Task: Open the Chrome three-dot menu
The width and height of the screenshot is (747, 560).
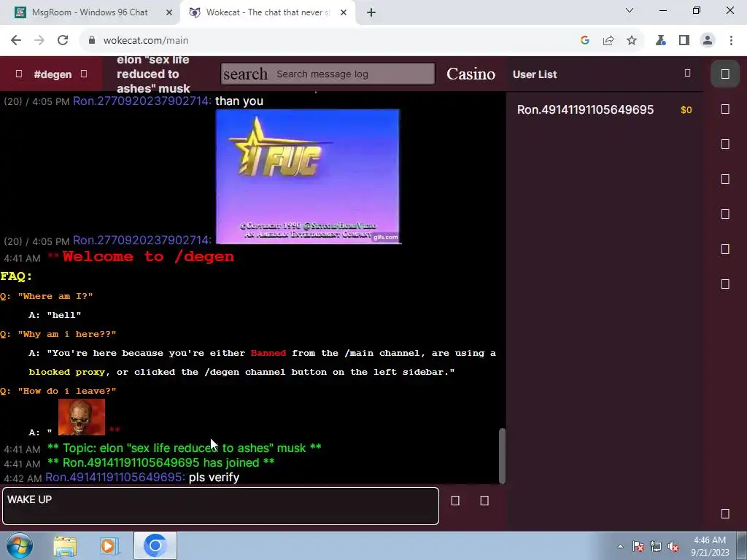Action: 731,41
